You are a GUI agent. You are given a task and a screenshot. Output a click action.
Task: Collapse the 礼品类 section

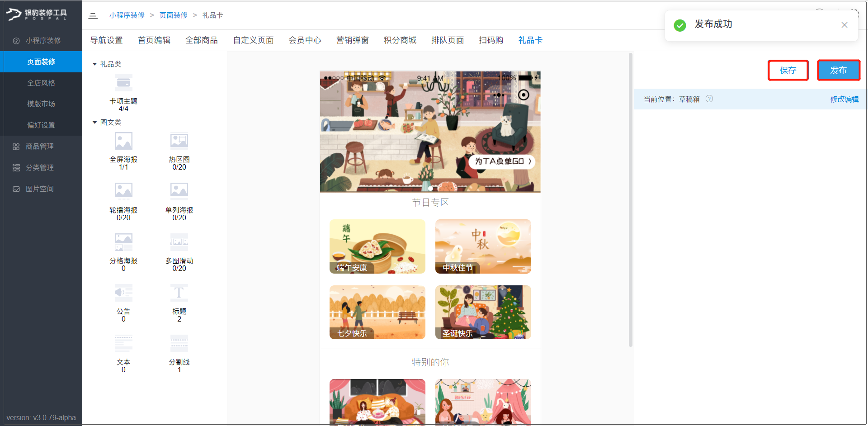click(94, 64)
